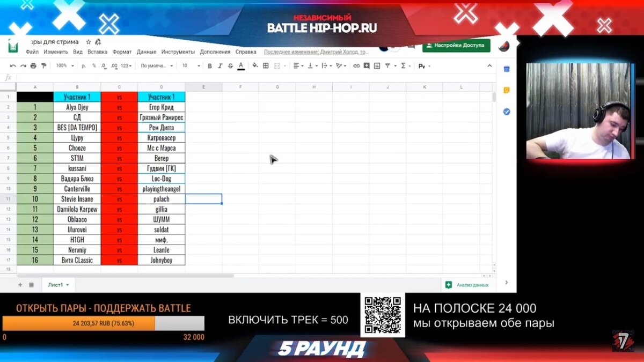Open the Tasks side panel icon
Screen dimensions: 644x362
click(x=506, y=112)
